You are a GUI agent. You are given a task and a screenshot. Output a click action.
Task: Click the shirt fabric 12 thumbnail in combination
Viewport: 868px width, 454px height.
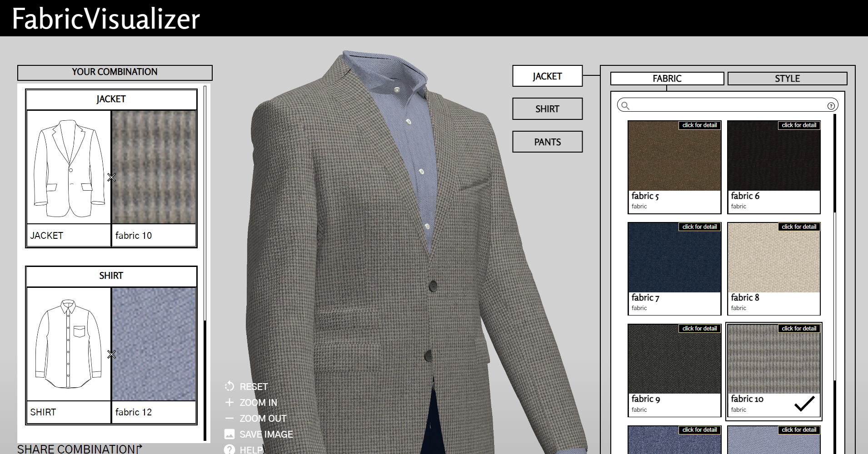[154, 344]
